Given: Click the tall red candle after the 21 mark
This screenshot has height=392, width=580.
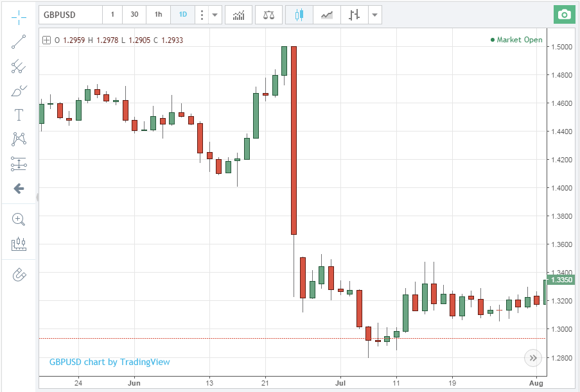Looking at the screenshot, I should (x=294, y=141).
